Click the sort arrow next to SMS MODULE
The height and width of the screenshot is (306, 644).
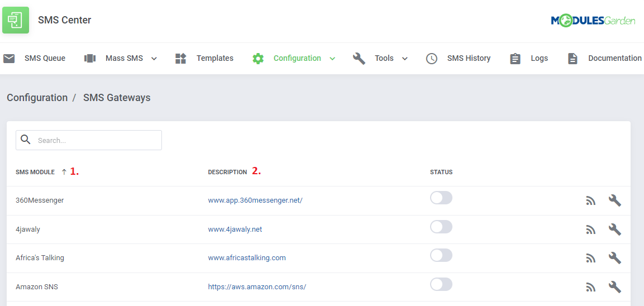point(64,172)
